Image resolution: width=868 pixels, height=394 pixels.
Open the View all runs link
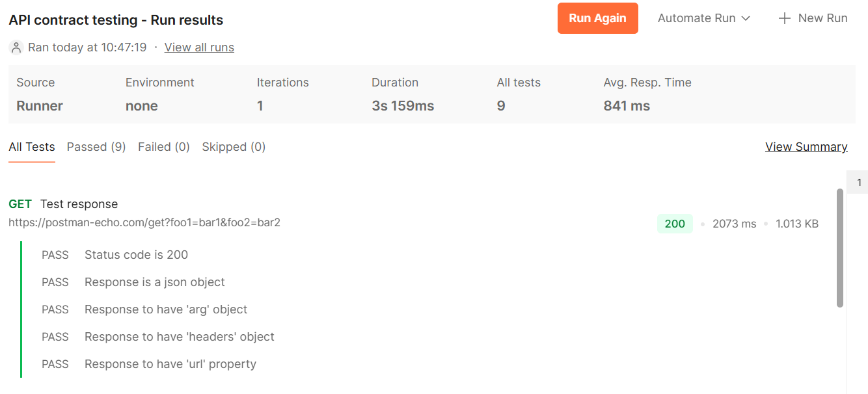pyautogui.click(x=199, y=47)
